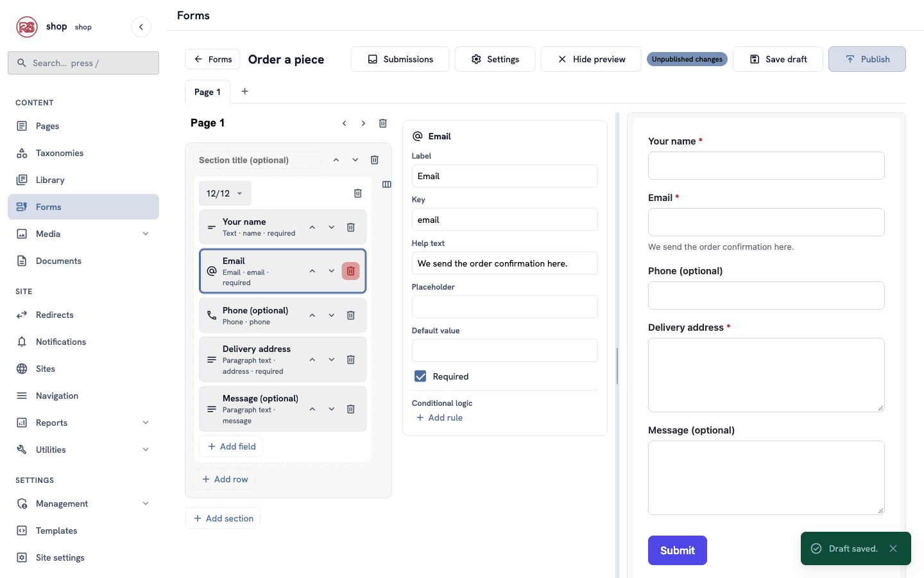924x578 pixels.
Task: Click the Submit button in preview
Action: point(678,550)
